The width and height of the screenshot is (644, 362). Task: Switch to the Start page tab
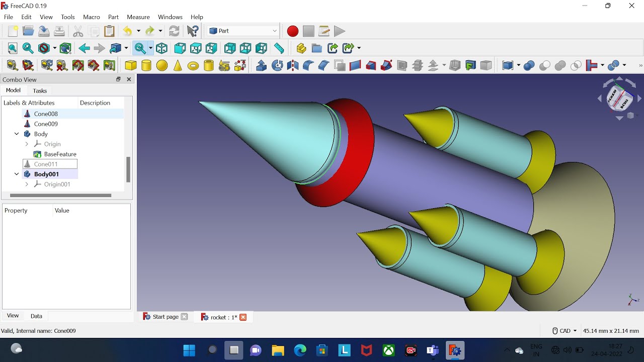166,317
